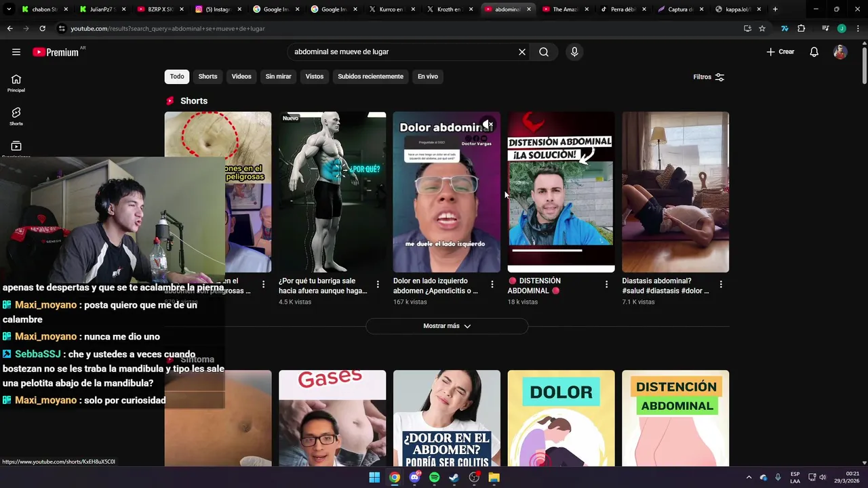Show hidden system tray icons
Viewport: 868px width, 488px height.
pos(749,477)
